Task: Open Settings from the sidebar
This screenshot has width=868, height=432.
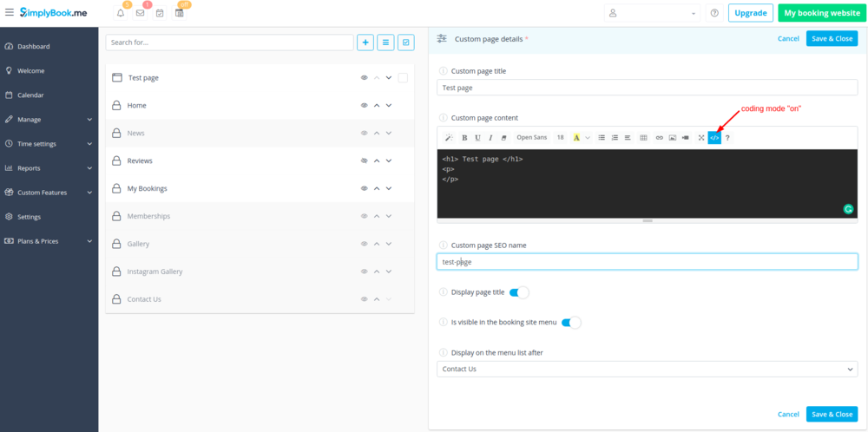Action: [29, 217]
